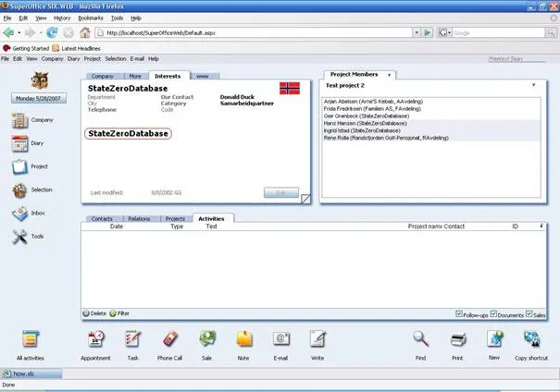Viewport: 560px width, 392px height.
Task: Open the Bookmarks menu in Firefox
Action: pos(91,18)
